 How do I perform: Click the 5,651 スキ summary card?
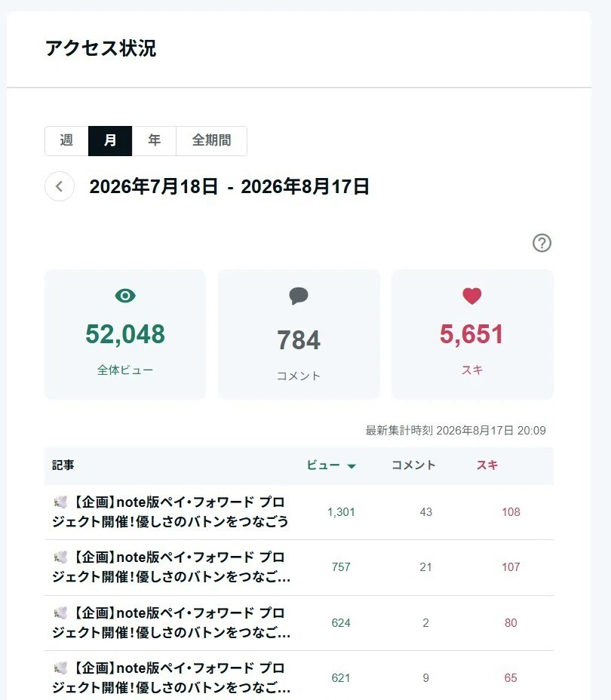click(x=472, y=334)
